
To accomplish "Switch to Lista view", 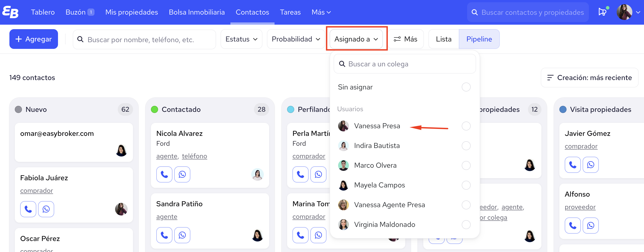I will (444, 39).
